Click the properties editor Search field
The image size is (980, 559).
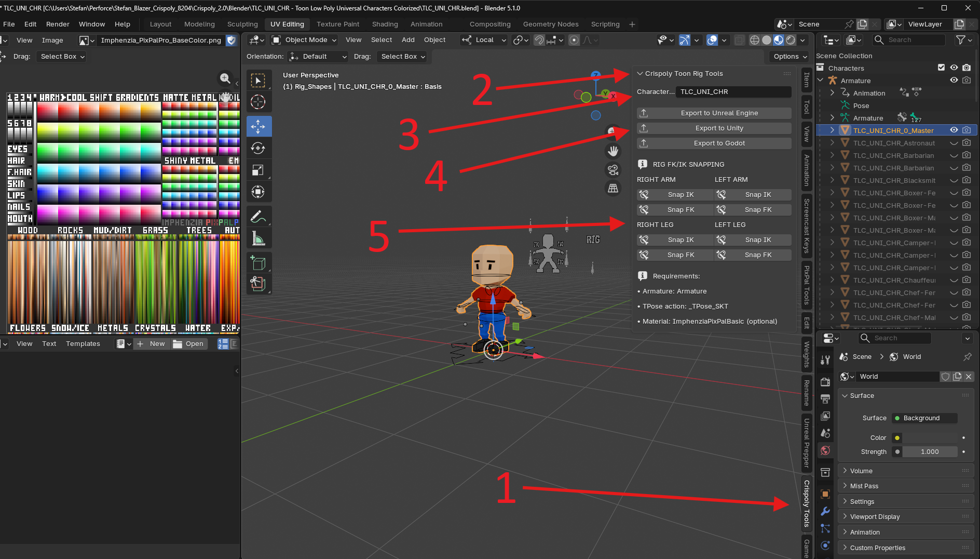click(894, 338)
